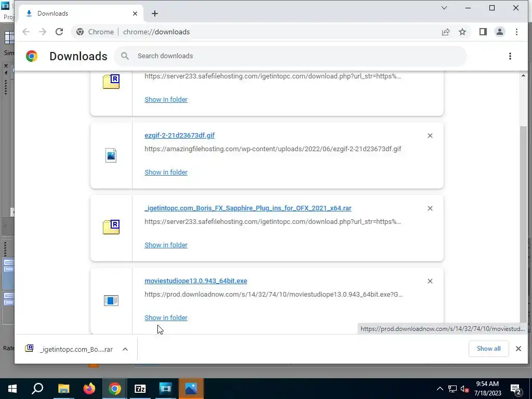Screen dimensions: 532x399
Task: Open the tab search chevron in the title bar
Action: [x=444, y=8]
